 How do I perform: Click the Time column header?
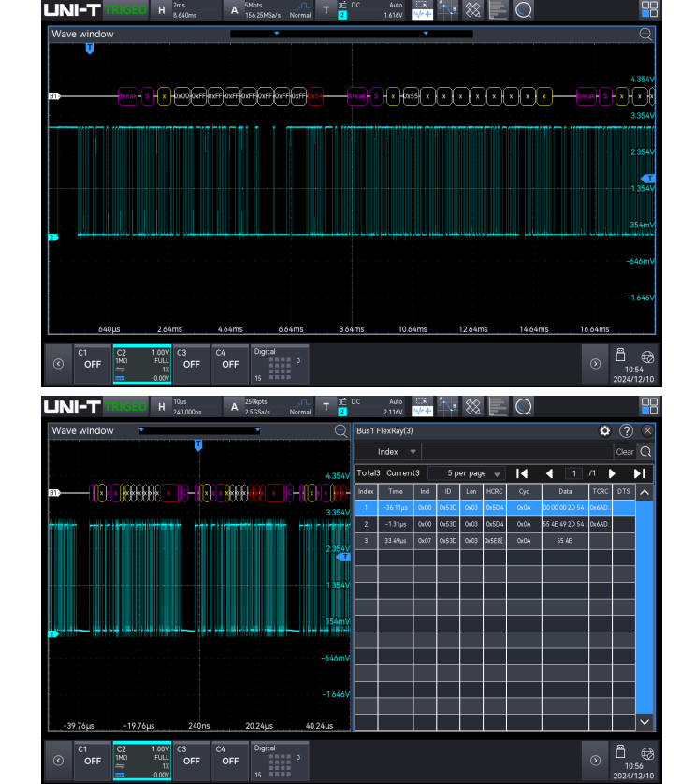tap(396, 491)
